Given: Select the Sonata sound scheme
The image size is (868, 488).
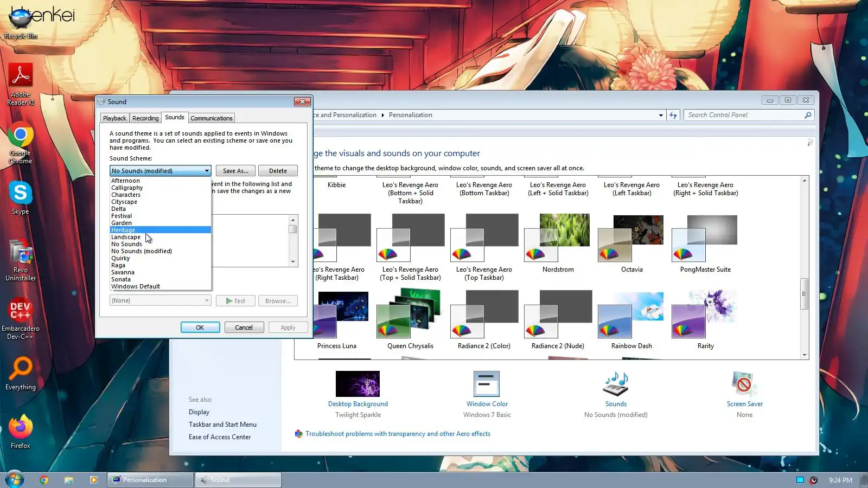Looking at the screenshot, I should [161, 279].
